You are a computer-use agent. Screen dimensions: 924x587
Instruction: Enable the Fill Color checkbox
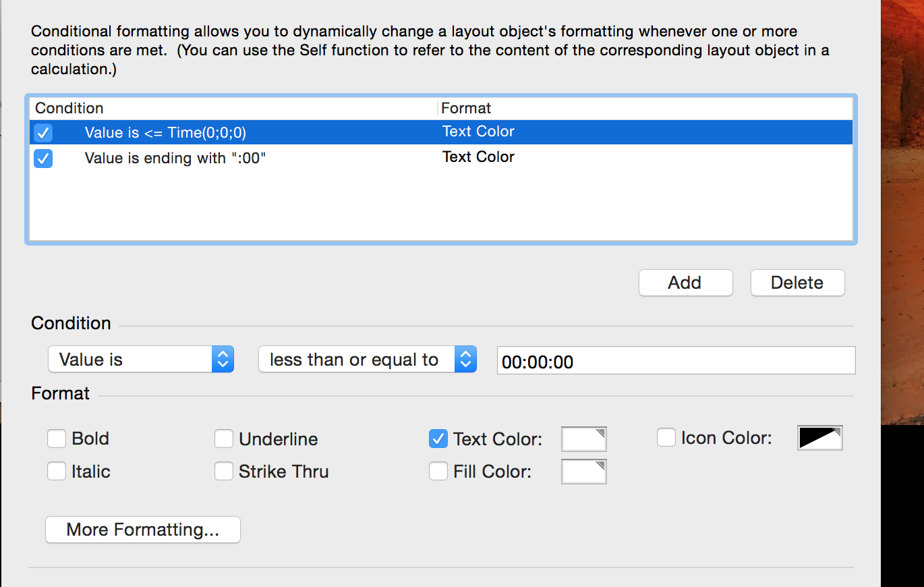pos(438,471)
